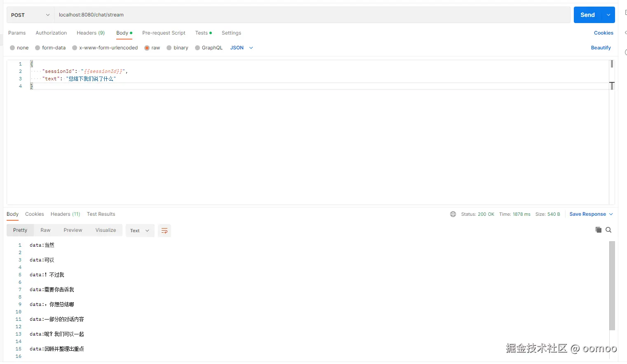Switch to Raw response view
This screenshot has height=364, width=627.
point(45,230)
